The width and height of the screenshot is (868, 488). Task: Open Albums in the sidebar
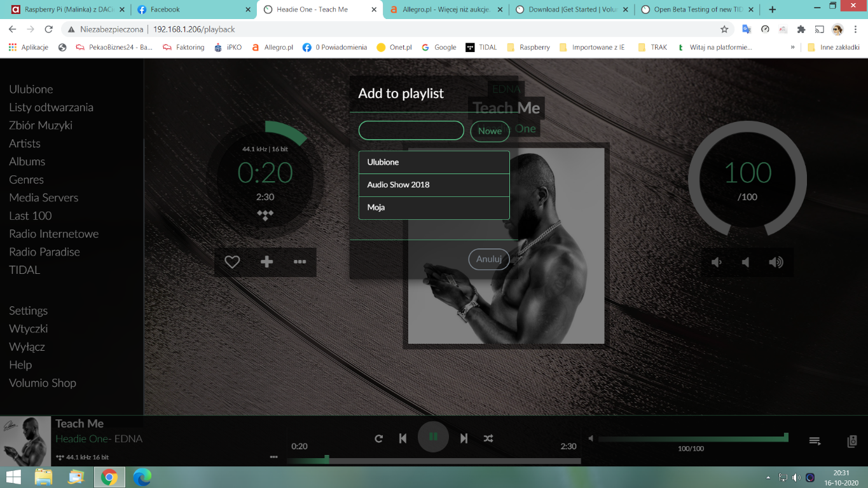pos(27,161)
